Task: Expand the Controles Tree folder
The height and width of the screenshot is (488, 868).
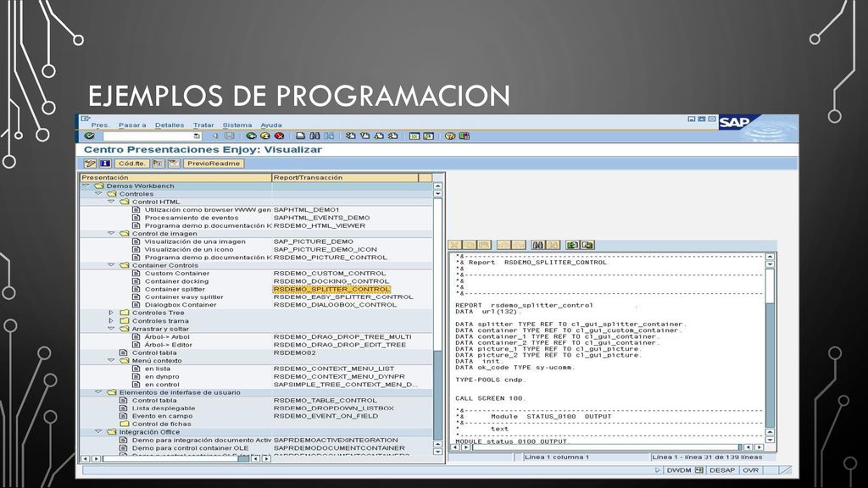Action: 111,313
